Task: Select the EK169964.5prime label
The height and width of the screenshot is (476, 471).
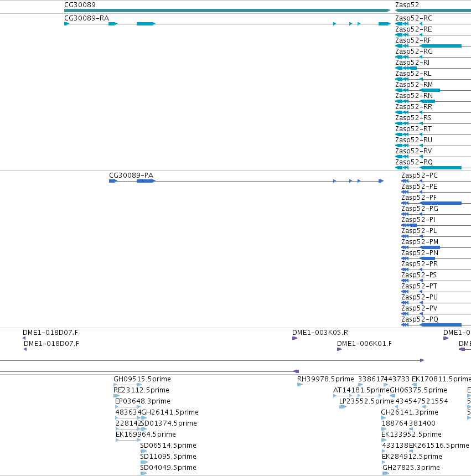Action: 146,434
